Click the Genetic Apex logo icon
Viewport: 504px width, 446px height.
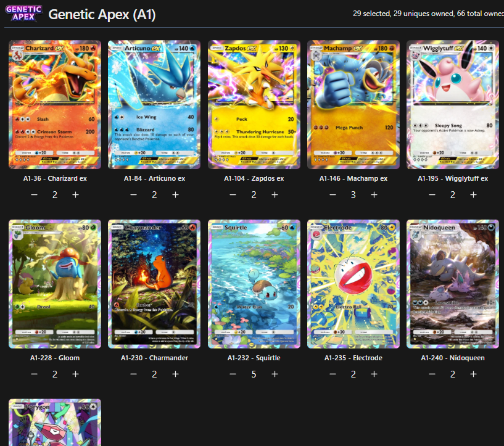tap(23, 13)
